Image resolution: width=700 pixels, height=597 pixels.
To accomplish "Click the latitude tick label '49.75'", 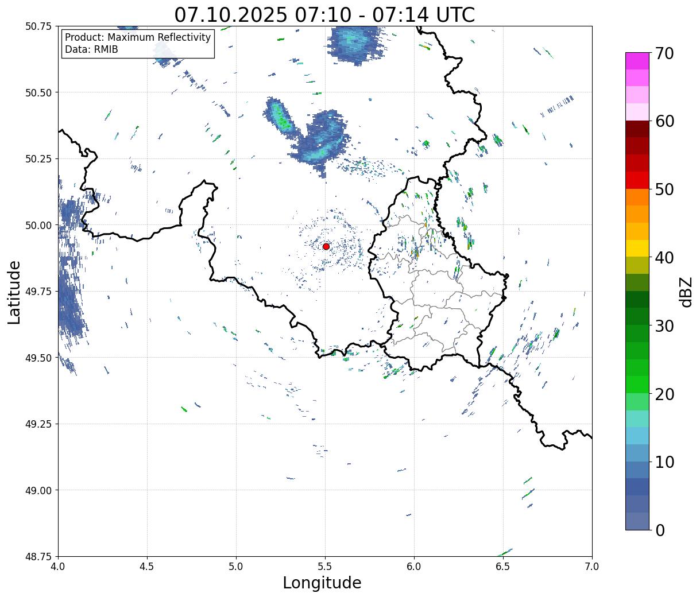I will point(38,292).
